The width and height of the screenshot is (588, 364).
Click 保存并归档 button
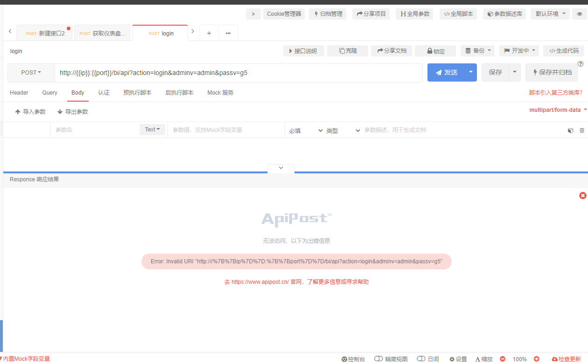[x=552, y=73]
